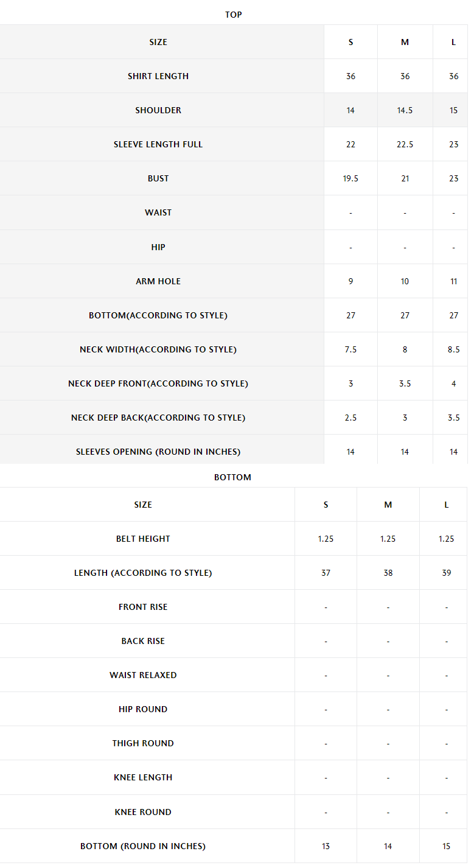
Task: Click the WAIST RELAXED row label
Action: click(143, 675)
